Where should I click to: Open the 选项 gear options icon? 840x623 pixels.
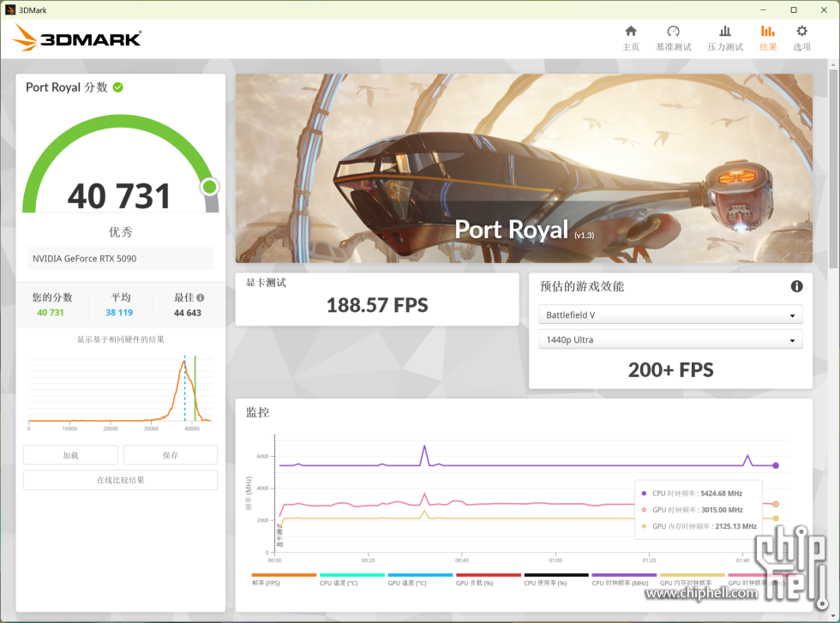(801, 31)
